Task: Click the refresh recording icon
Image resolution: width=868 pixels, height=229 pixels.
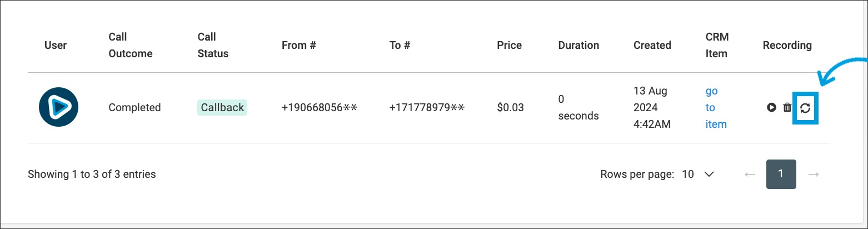Action: pos(805,108)
